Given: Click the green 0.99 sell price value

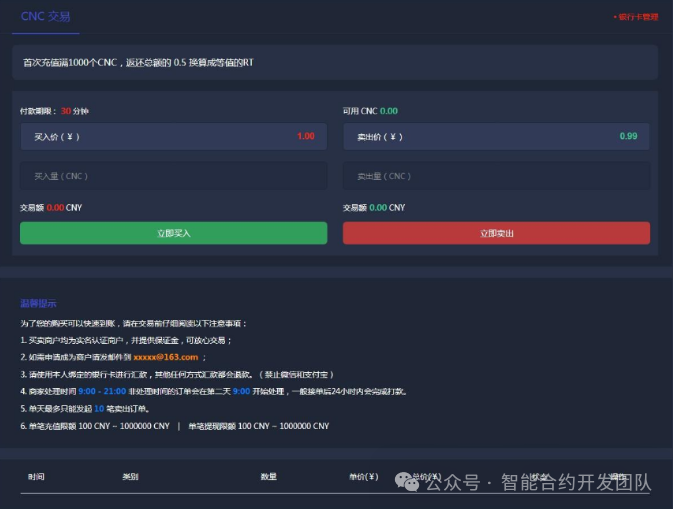Looking at the screenshot, I should 628,136.
